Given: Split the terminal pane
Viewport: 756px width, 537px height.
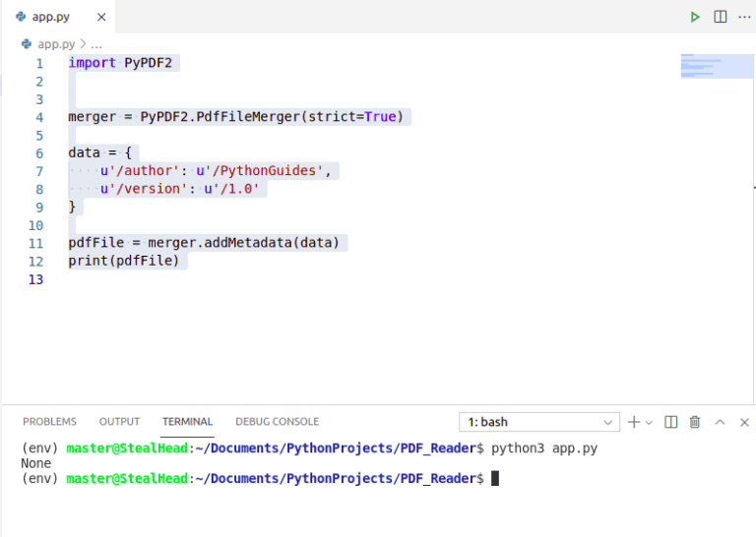Looking at the screenshot, I should [670, 422].
